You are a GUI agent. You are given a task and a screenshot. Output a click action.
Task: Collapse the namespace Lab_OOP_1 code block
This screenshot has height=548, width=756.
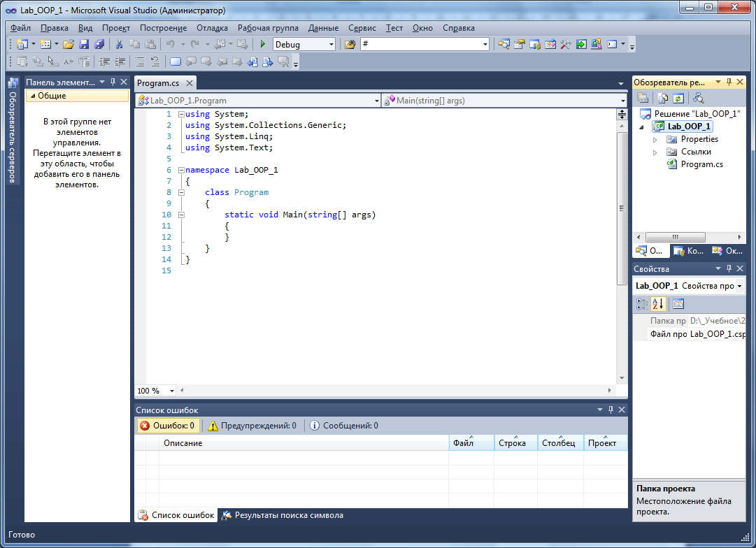181,170
